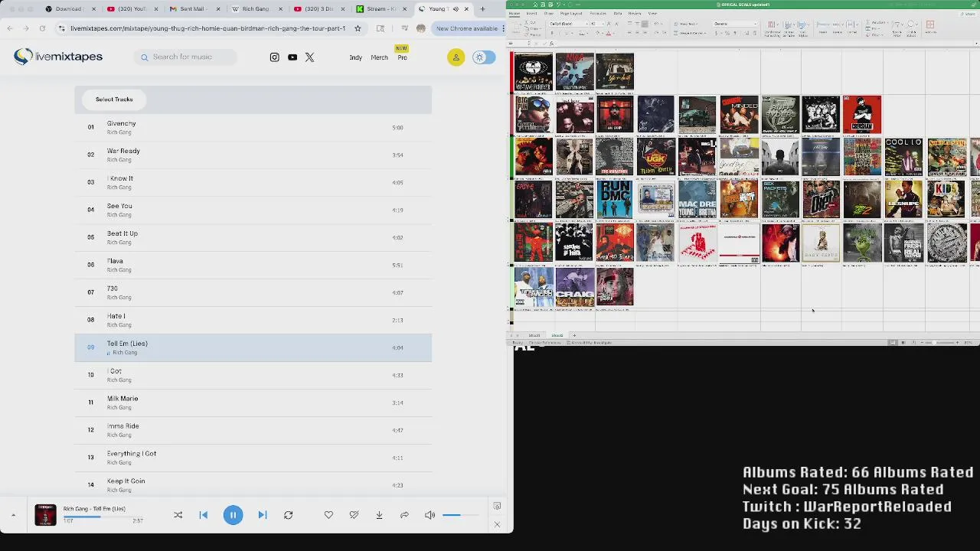
Task: Pause the playing track in the player bar
Action: coord(233,515)
